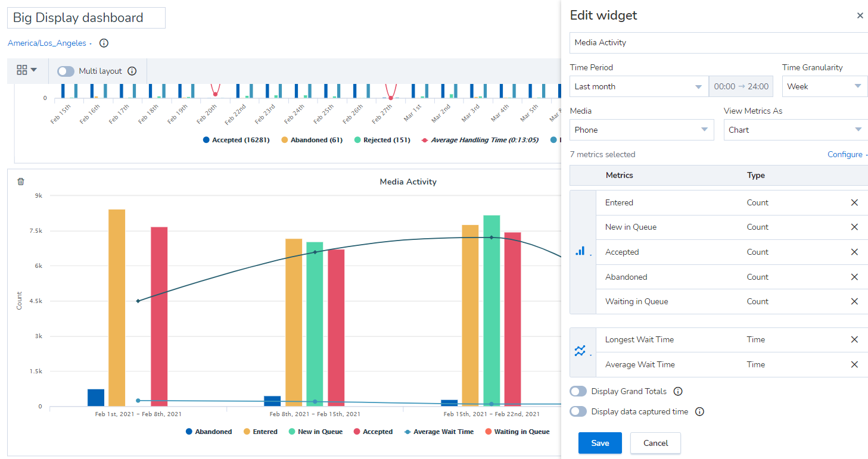
Task: Remove the Entered metric with its X icon
Action: point(854,202)
